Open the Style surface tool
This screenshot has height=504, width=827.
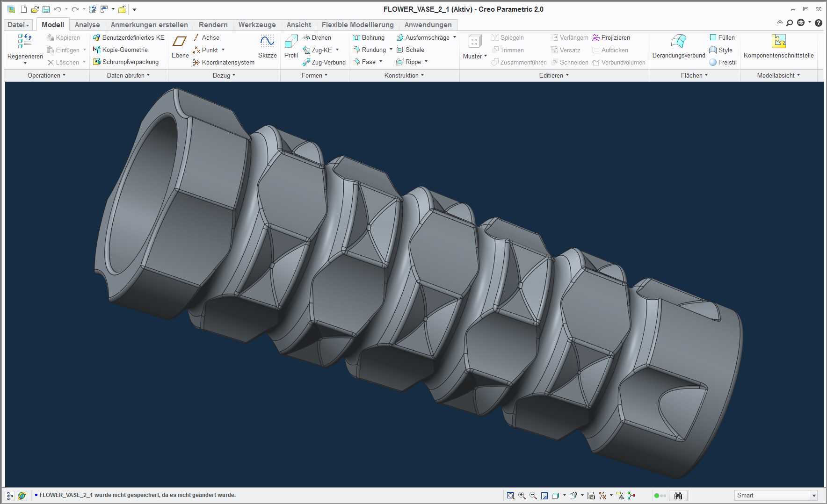pos(721,50)
